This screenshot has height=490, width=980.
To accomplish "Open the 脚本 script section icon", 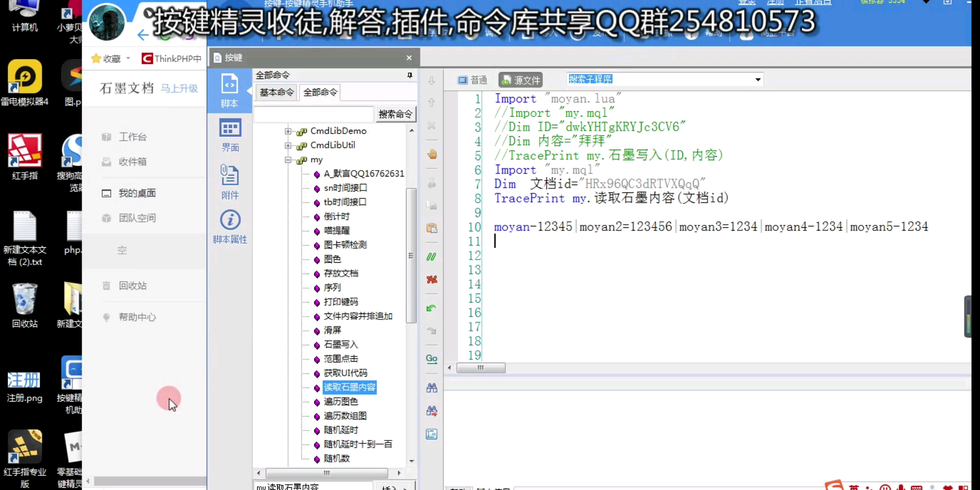I will coord(230,90).
